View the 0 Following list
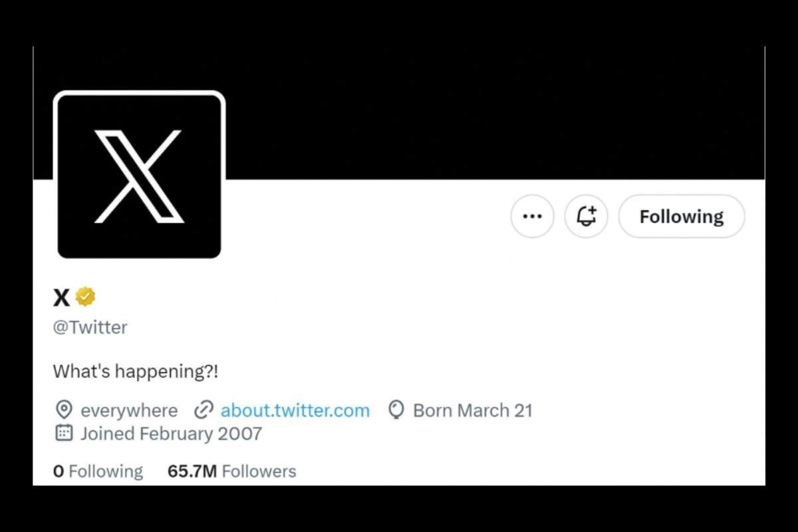The height and width of the screenshot is (532, 798). (x=98, y=471)
